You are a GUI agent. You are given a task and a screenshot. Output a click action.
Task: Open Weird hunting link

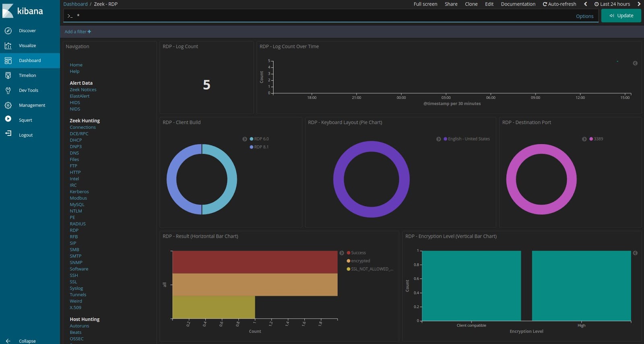76,301
